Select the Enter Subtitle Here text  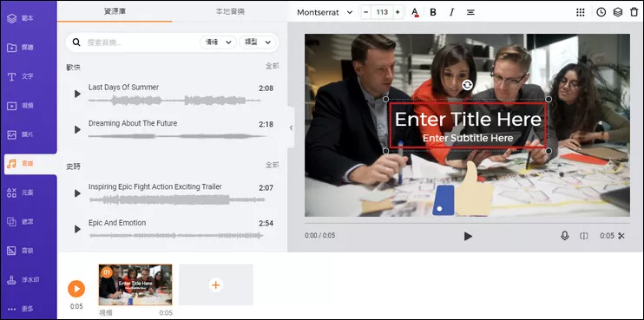468,138
